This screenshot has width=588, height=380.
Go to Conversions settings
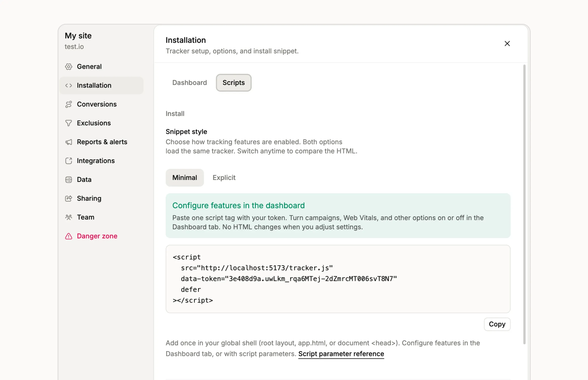(x=101, y=104)
